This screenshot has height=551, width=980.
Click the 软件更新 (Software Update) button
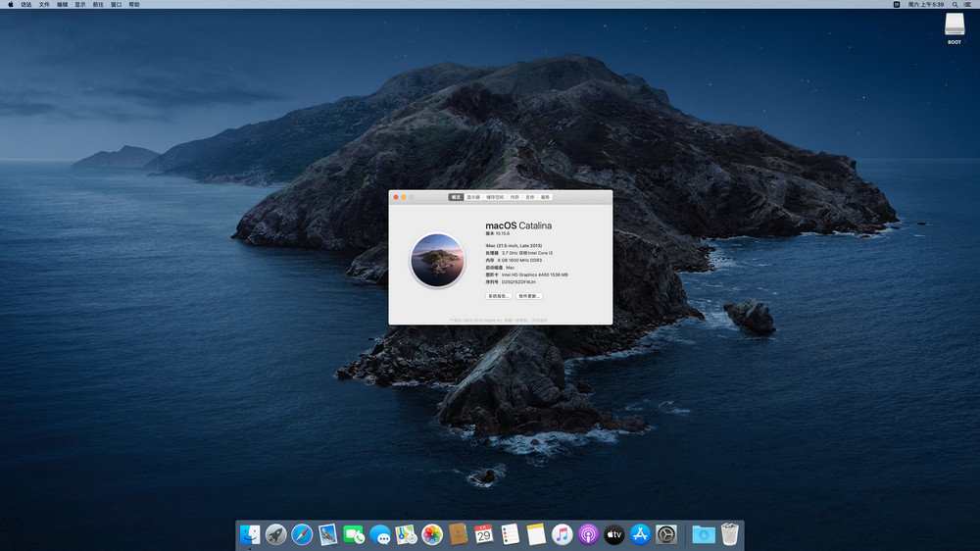pyautogui.click(x=529, y=296)
